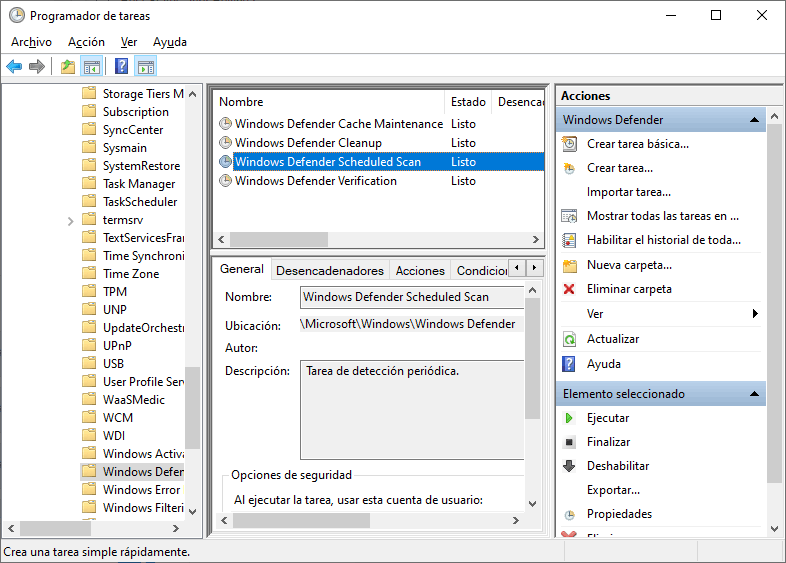Go up one level with folder arrow icon
The width and height of the screenshot is (786, 563).
pyautogui.click(x=68, y=66)
